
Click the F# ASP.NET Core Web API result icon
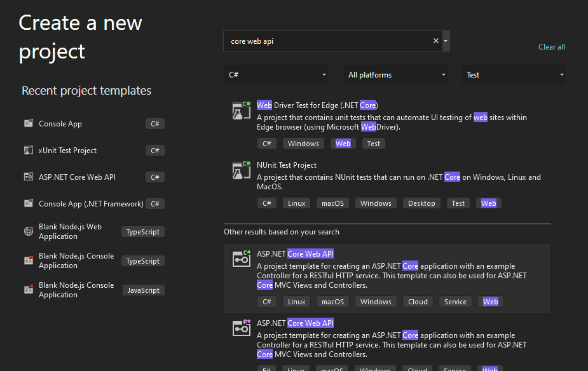pyautogui.click(x=241, y=328)
